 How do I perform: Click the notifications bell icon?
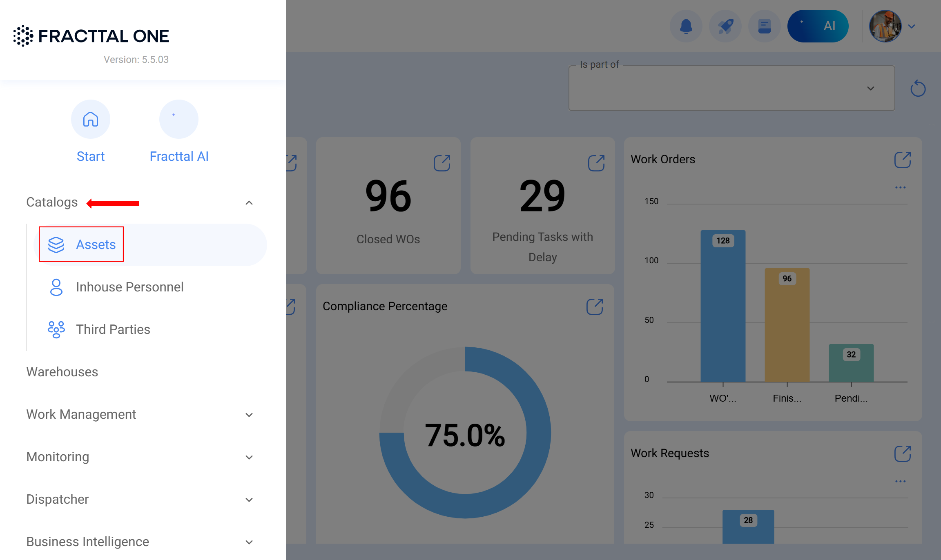pos(686,26)
